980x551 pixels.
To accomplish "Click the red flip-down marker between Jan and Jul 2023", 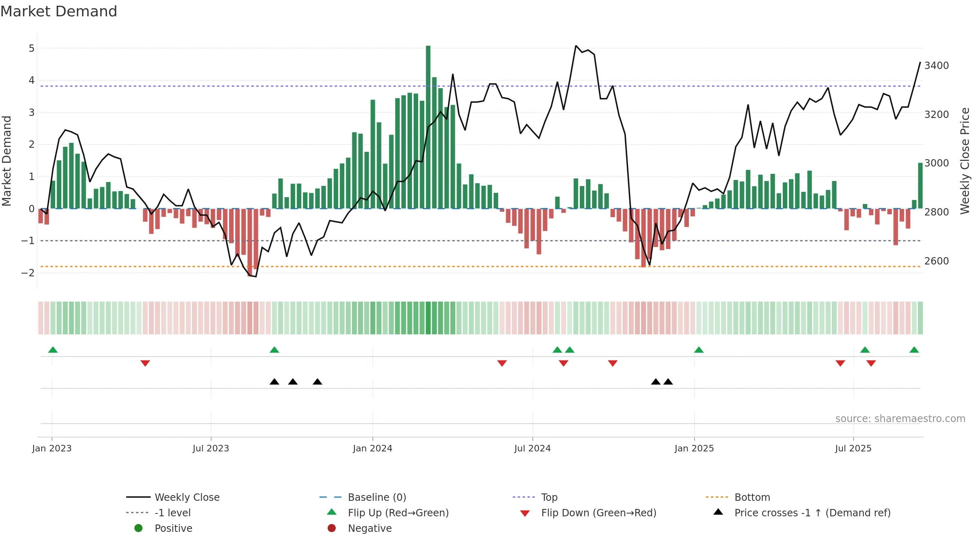I will pos(145,363).
